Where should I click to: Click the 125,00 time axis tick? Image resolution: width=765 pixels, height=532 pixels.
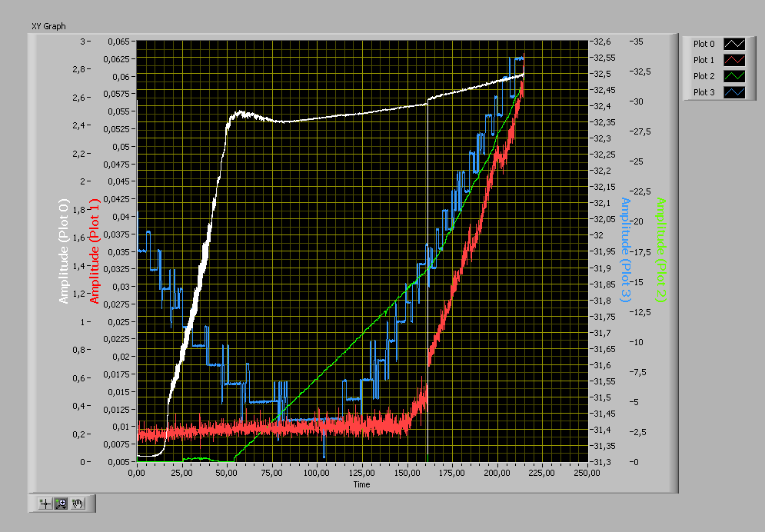[x=362, y=473]
